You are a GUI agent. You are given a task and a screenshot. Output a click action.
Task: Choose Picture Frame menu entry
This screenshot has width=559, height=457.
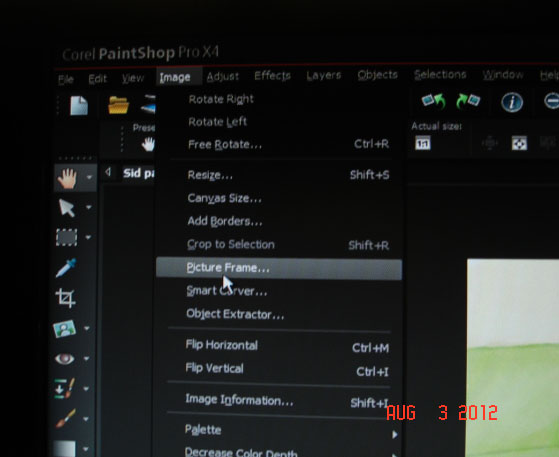pyautogui.click(x=279, y=268)
